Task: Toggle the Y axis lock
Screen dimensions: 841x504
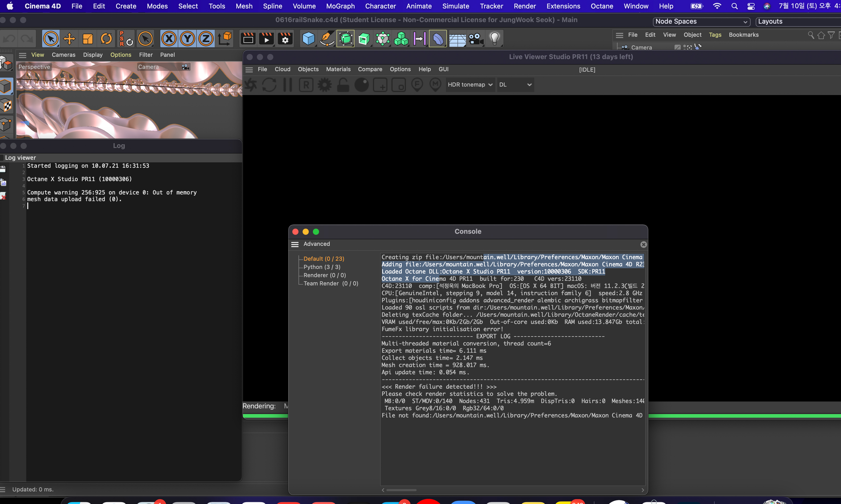Action: pyautogui.click(x=188, y=39)
